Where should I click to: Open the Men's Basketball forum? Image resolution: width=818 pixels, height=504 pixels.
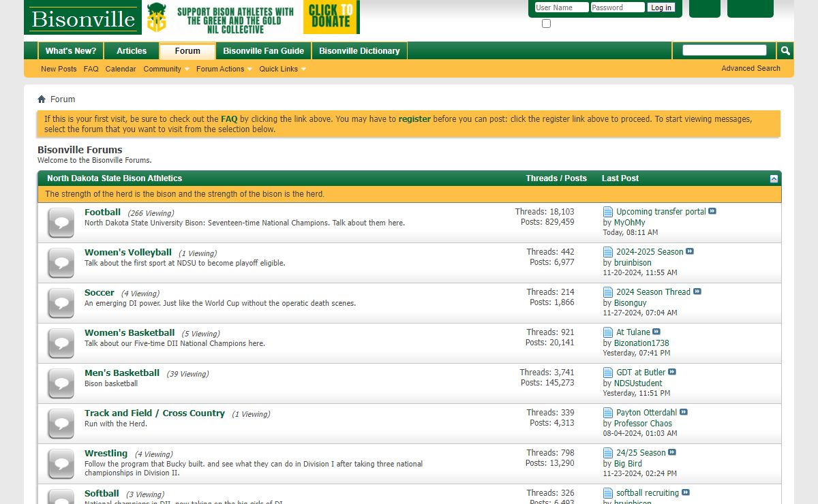coord(122,373)
